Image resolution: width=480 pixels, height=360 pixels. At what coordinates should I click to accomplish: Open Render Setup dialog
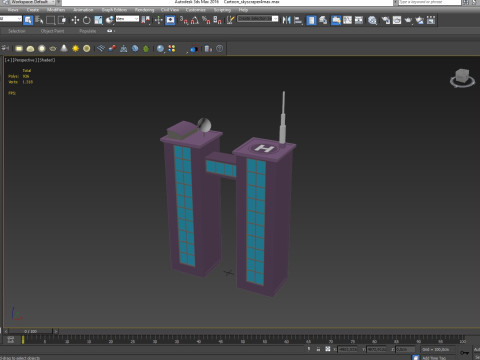(386, 20)
